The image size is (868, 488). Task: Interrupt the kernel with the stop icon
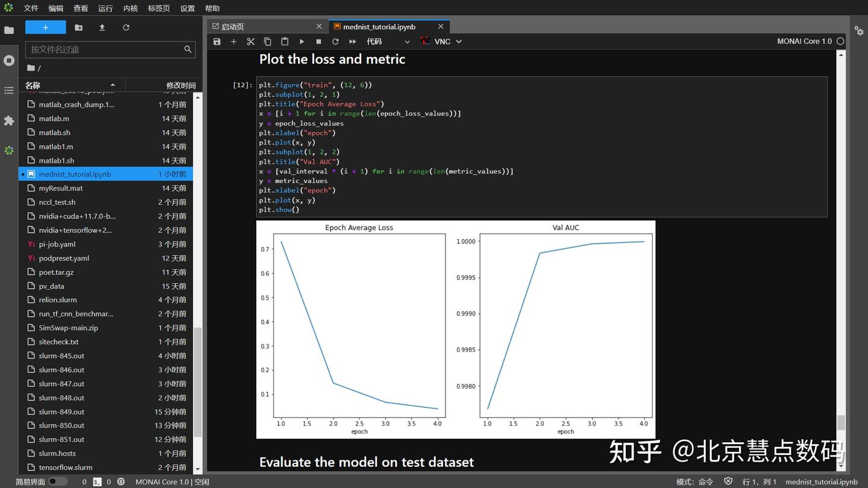319,42
